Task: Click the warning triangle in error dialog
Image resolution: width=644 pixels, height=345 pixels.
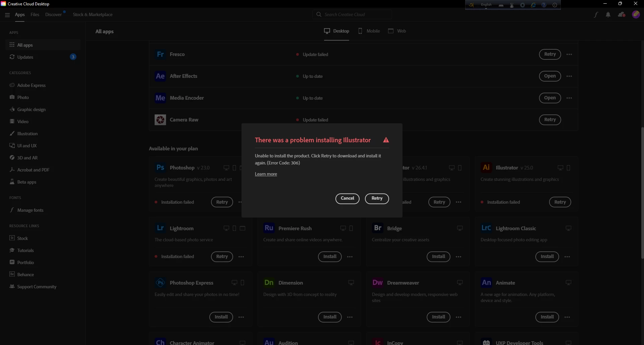Action: pos(386,140)
